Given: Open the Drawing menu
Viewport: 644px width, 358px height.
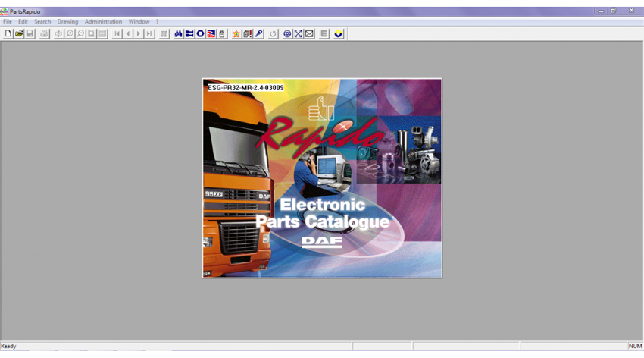Looking at the screenshot, I should [67, 21].
